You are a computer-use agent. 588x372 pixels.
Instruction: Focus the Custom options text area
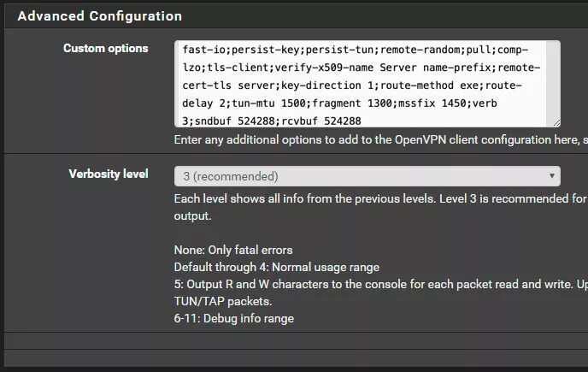click(x=367, y=85)
